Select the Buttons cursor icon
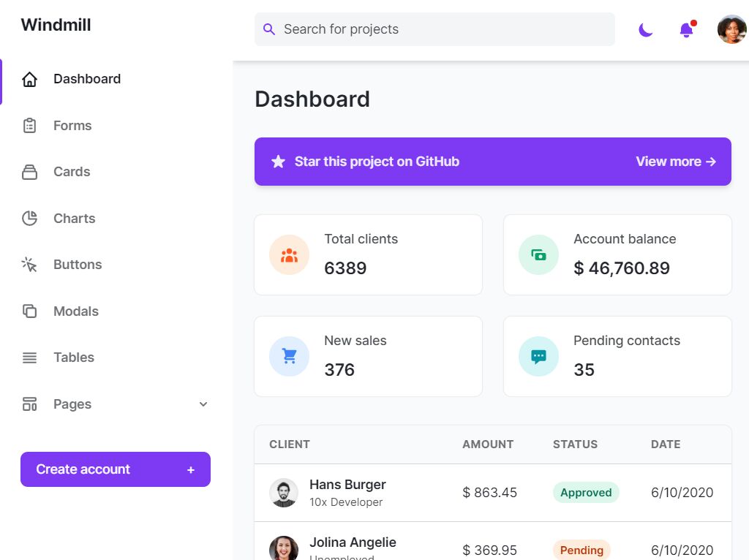749x560 pixels. (29, 264)
